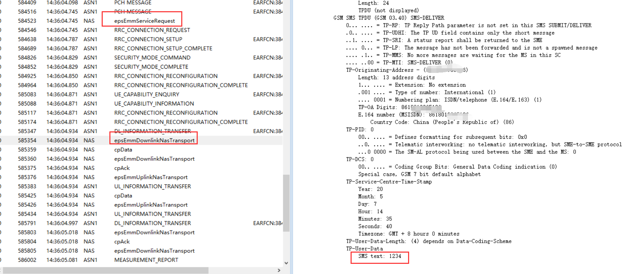
Task: Click the Country Code China line
Action: tap(442, 122)
